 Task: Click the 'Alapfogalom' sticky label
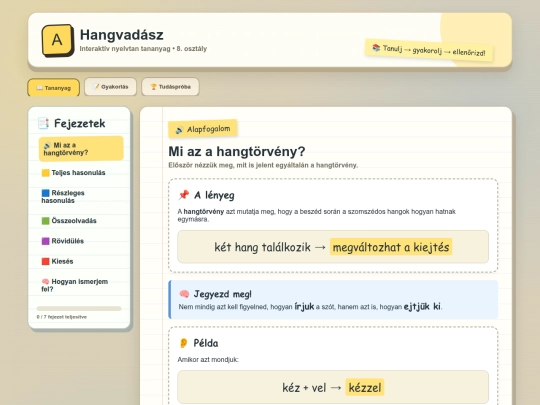[x=202, y=129]
